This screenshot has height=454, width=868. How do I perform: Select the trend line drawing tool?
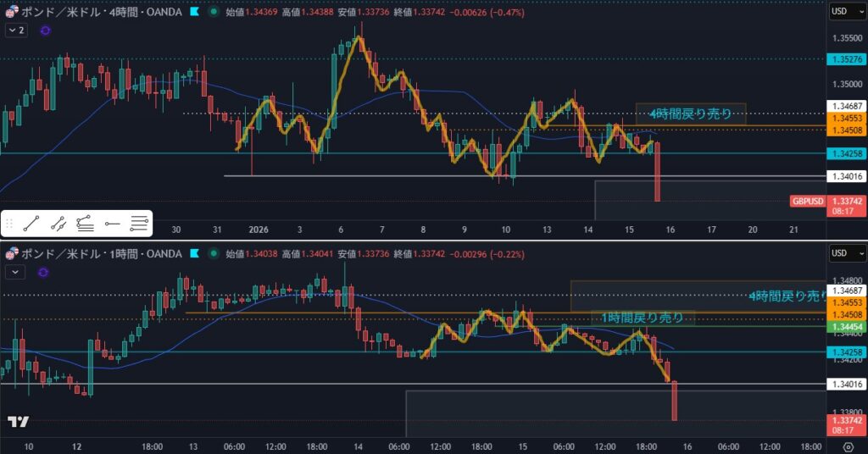31,224
